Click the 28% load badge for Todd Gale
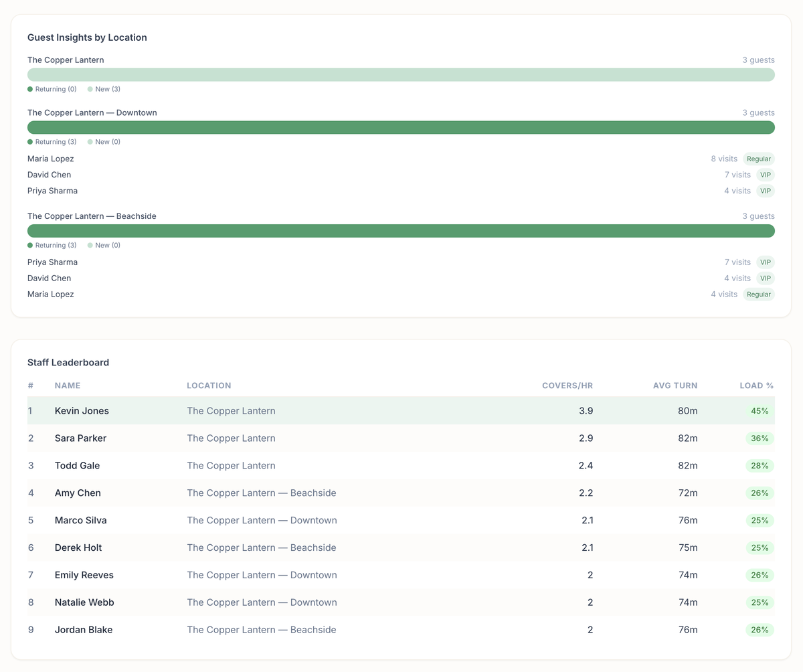This screenshot has width=803, height=672. pos(760,466)
